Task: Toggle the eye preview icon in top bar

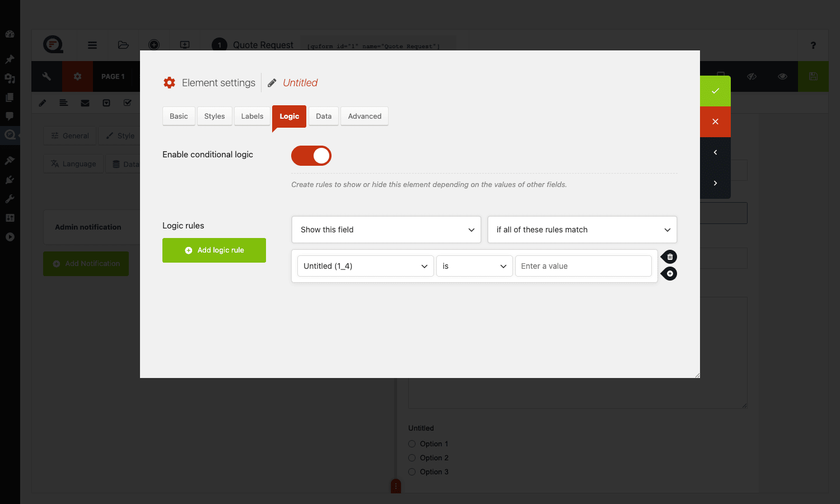Action: point(782,76)
